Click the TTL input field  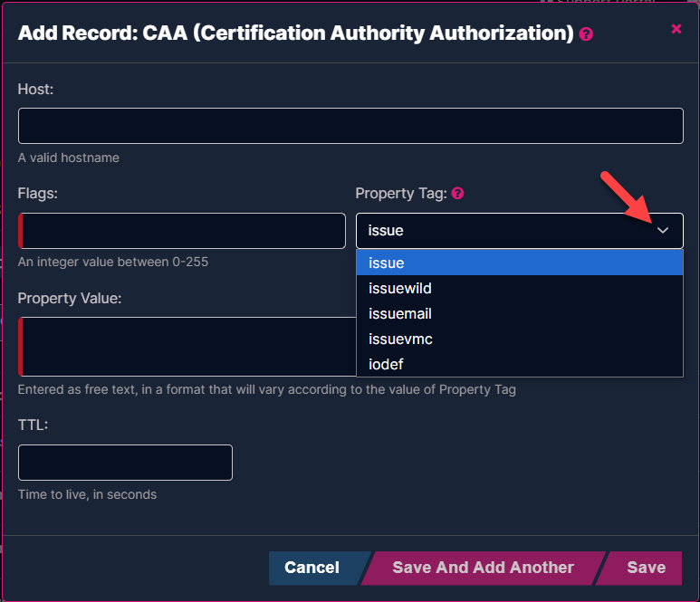point(125,463)
